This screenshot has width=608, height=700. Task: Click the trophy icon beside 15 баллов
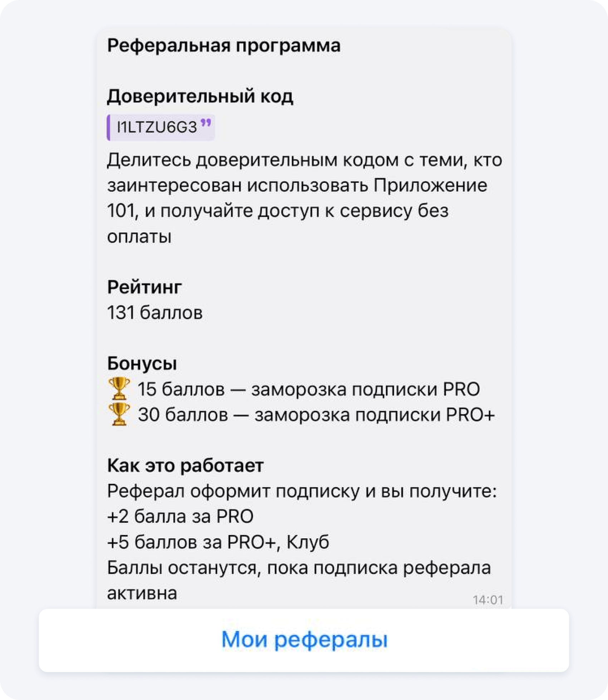(119, 389)
